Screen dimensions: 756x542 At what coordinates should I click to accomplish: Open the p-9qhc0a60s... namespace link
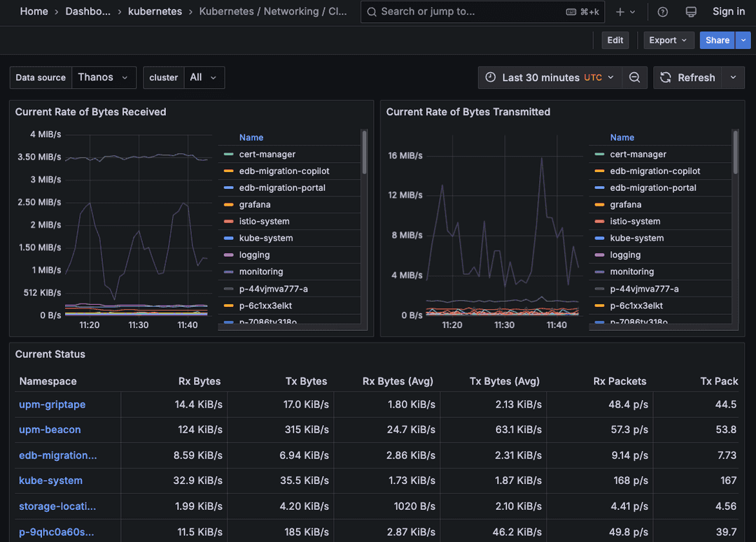point(57,532)
